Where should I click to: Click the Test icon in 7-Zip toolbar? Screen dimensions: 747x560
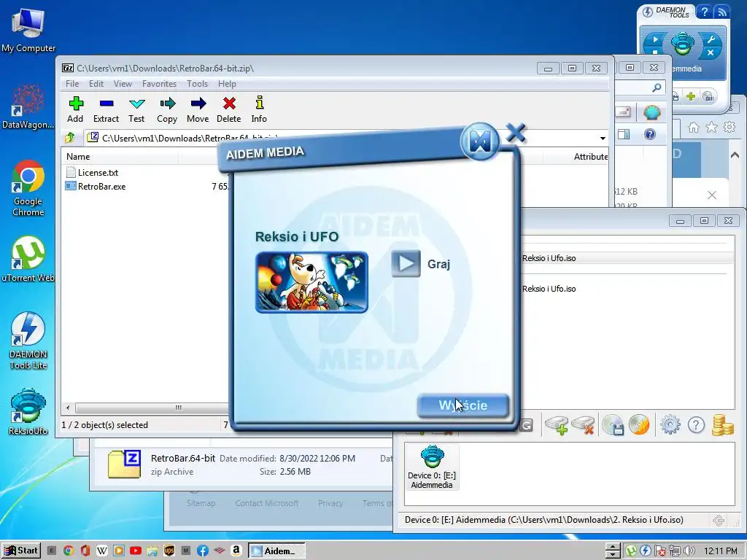(x=136, y=110)
